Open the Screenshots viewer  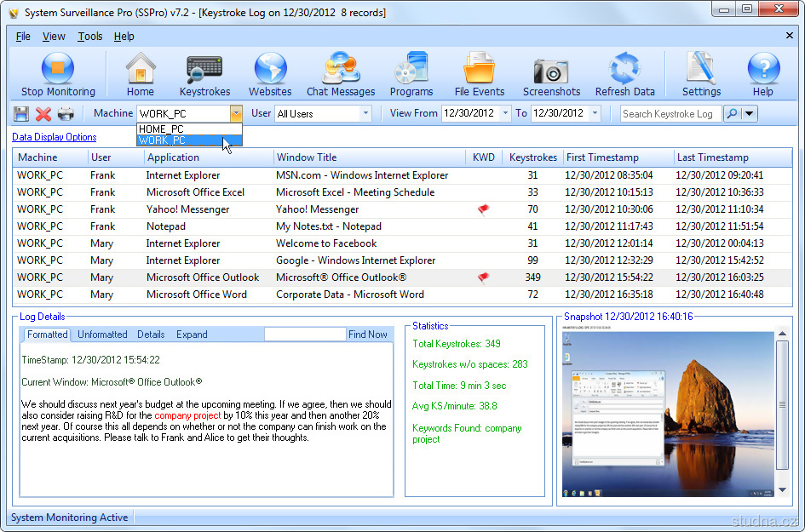(x=551, y=74)
